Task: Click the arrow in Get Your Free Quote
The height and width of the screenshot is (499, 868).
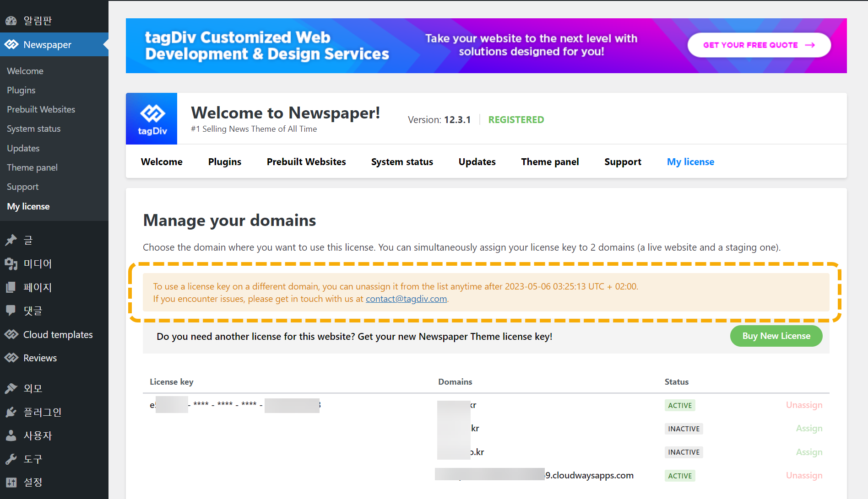Action: [x=810, y=45]
